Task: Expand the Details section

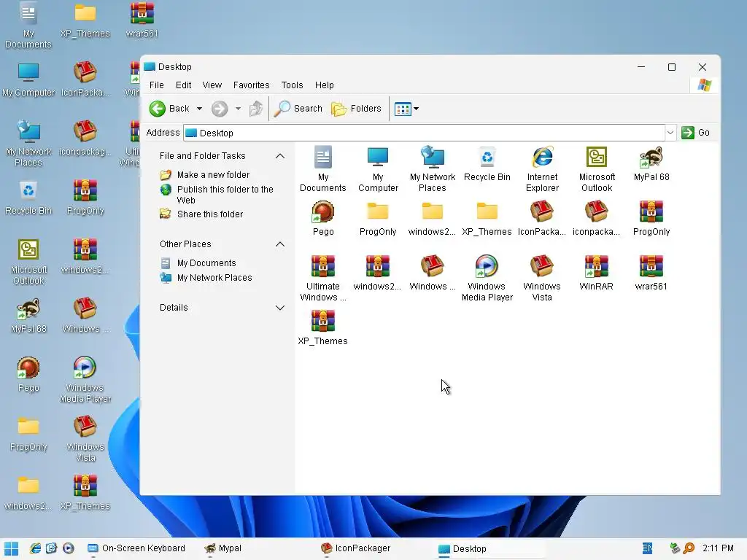Action: tap(280, 308)
